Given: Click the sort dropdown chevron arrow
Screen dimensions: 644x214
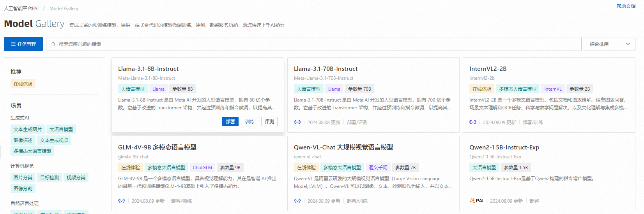Looking at the screenshot, I should [x=628, y=44].
